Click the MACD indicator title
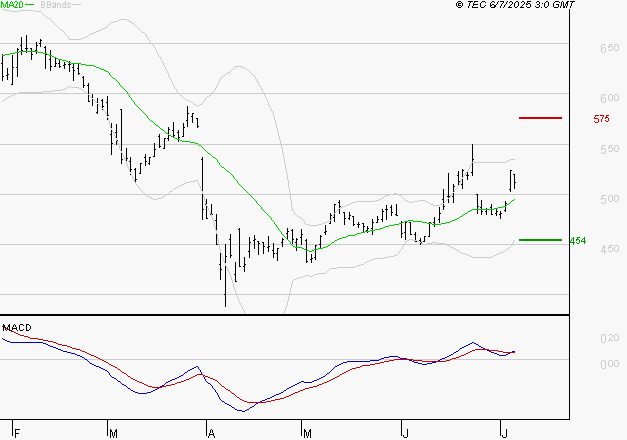627x440 pixels. (17, 328)
